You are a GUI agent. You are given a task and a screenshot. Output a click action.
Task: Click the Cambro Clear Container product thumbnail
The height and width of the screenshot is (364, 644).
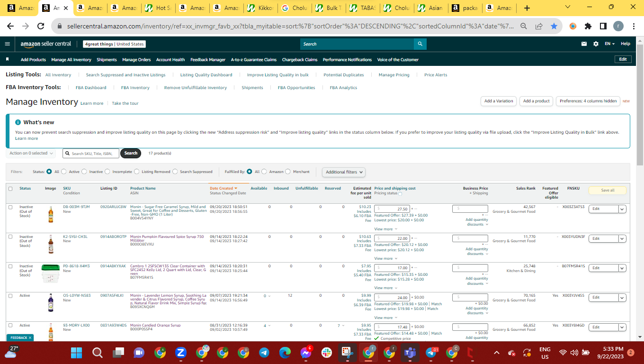(51, 273)
